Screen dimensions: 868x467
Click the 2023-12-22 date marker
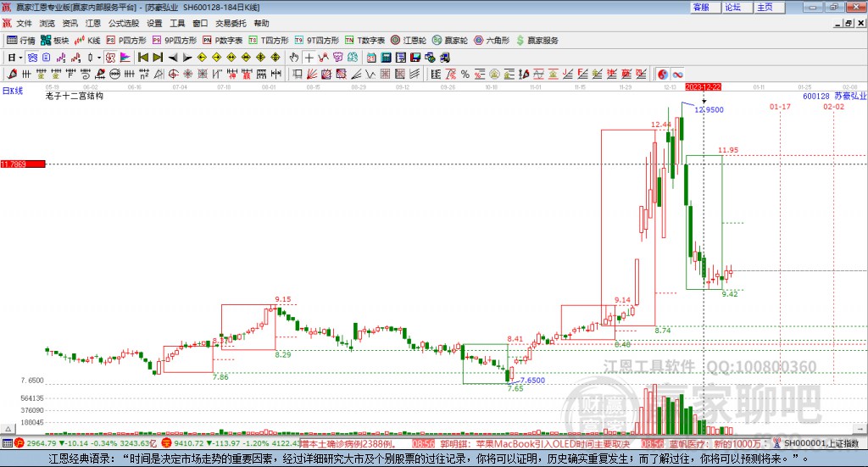[703, 87]
